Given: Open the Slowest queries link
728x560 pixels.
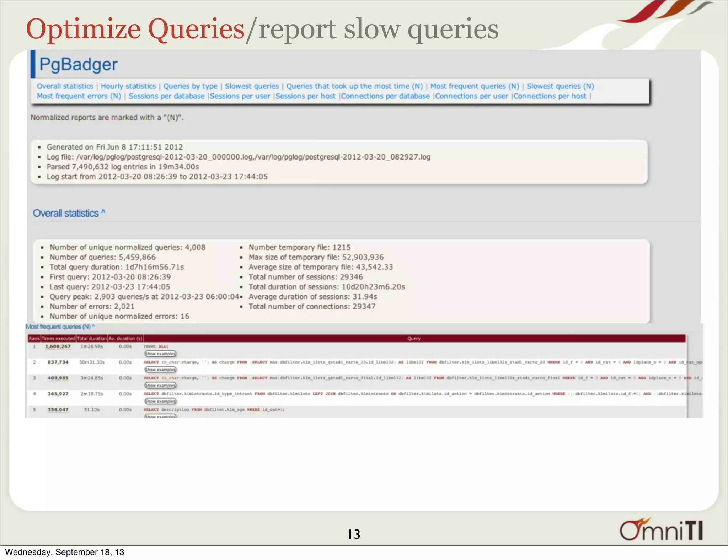Looking at the screenshot, I should coord(252,86).
